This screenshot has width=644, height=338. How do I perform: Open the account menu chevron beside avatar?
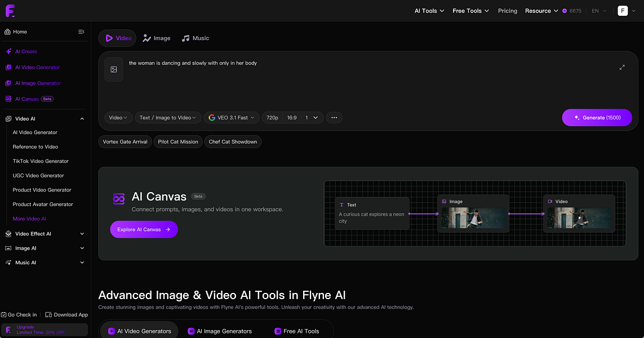coord(633,11)
